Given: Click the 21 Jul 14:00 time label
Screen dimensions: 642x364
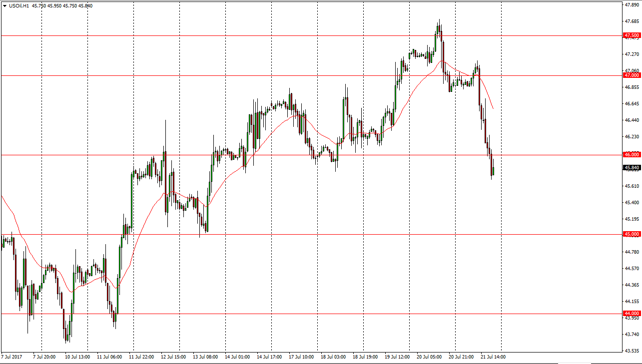Looking at the screenshot, I should click(x=493, y=357).
